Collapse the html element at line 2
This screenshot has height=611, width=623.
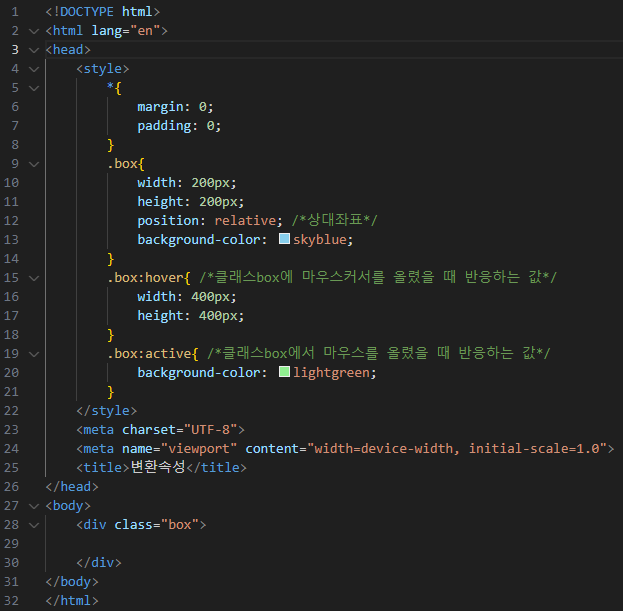click(34, 31)
